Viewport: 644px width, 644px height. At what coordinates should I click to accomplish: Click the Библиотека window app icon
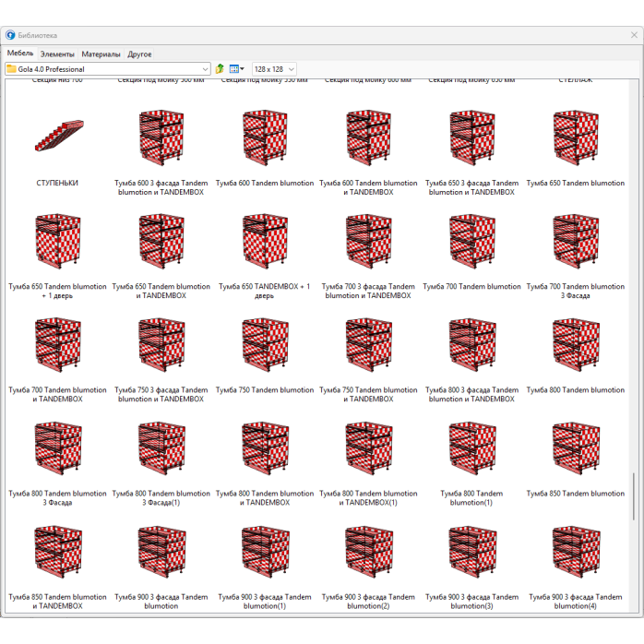pos(10,35)
